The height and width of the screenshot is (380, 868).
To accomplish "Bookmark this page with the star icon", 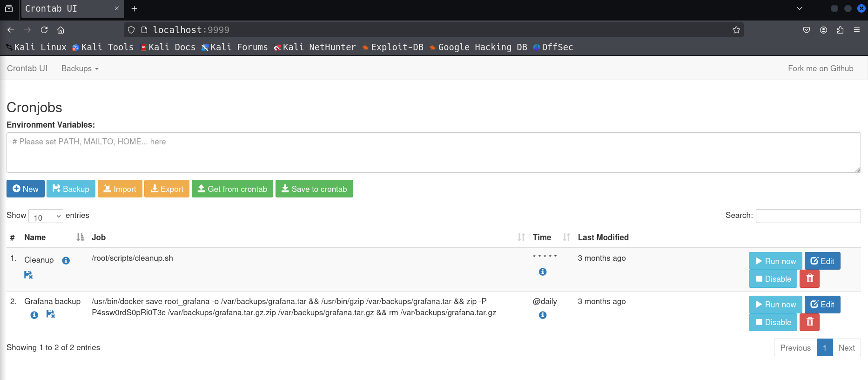I will 736,30.
